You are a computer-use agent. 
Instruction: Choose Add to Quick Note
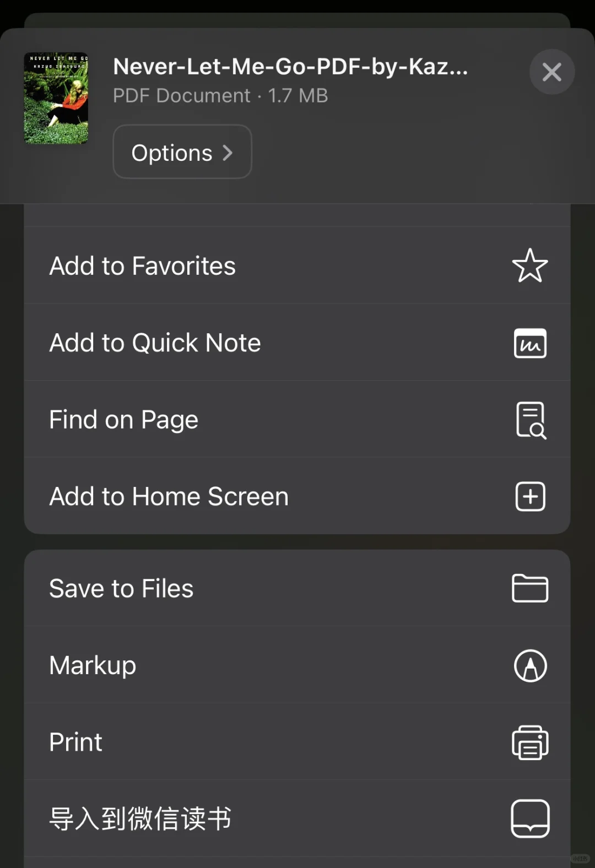(x=297, y=343)
